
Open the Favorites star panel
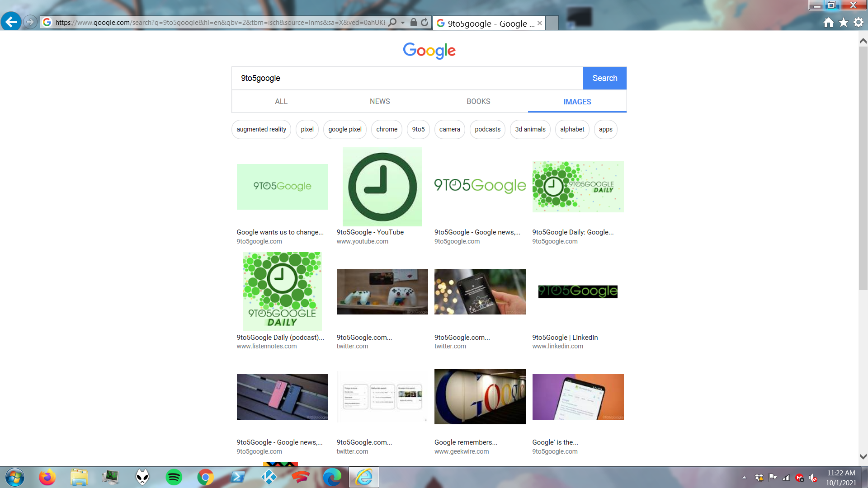[843, 22]
